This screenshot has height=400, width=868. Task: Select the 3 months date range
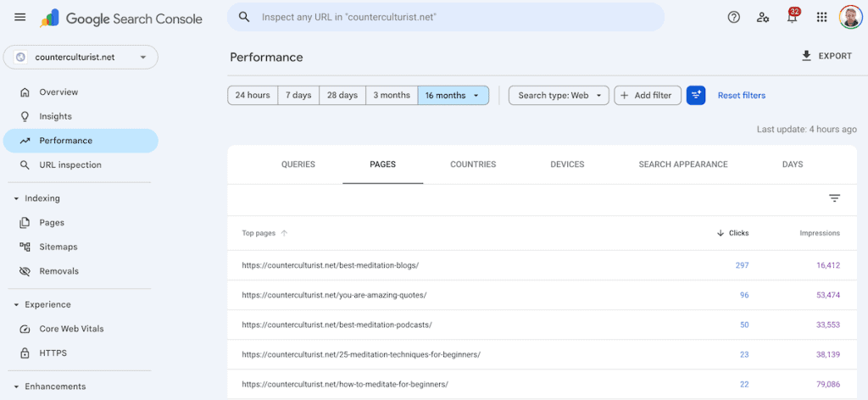(392, 95)
